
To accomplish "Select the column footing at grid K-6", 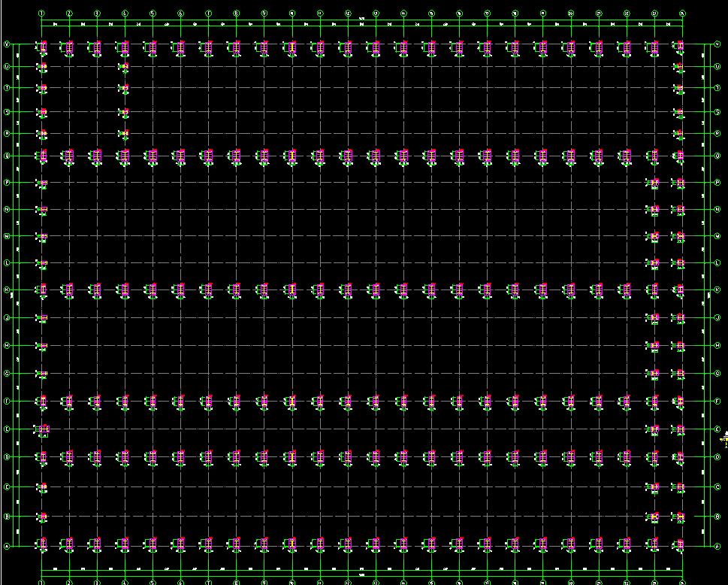I will (180, 290).
